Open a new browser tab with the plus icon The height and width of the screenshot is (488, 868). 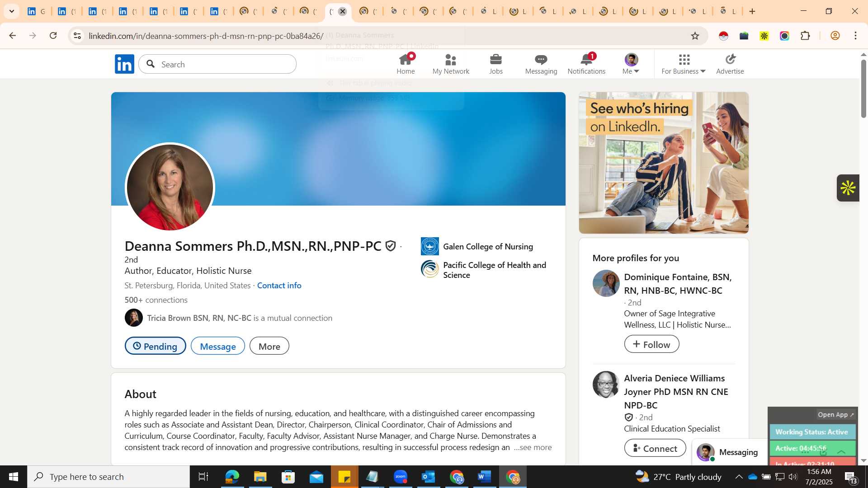752,11
